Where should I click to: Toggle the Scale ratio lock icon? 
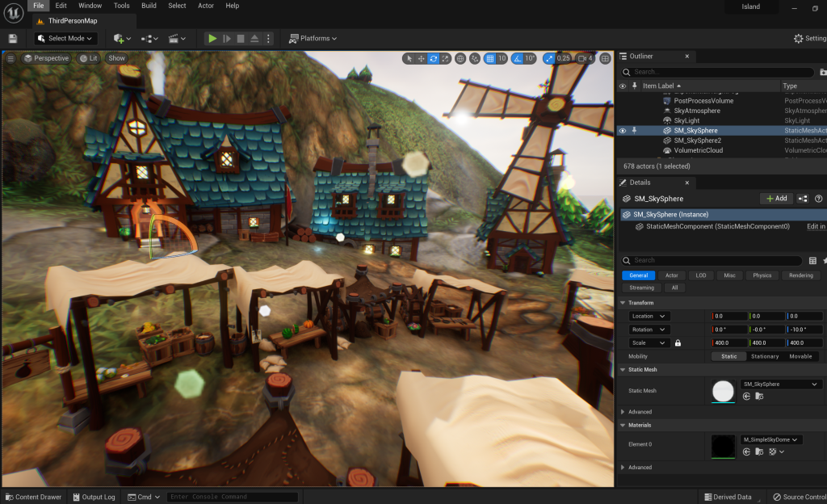point(678,343)
